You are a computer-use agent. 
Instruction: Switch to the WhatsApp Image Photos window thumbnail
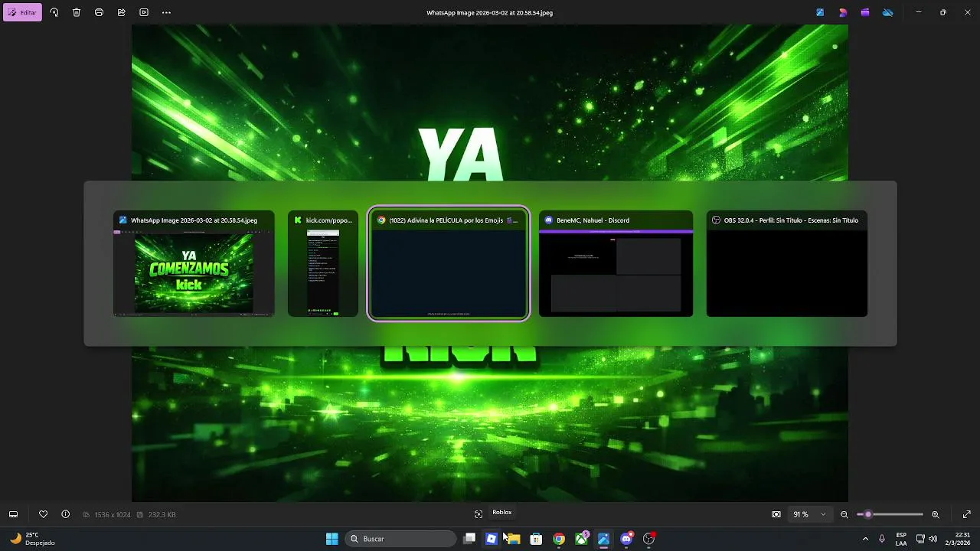pyautogui.click(x=194, y=263)
